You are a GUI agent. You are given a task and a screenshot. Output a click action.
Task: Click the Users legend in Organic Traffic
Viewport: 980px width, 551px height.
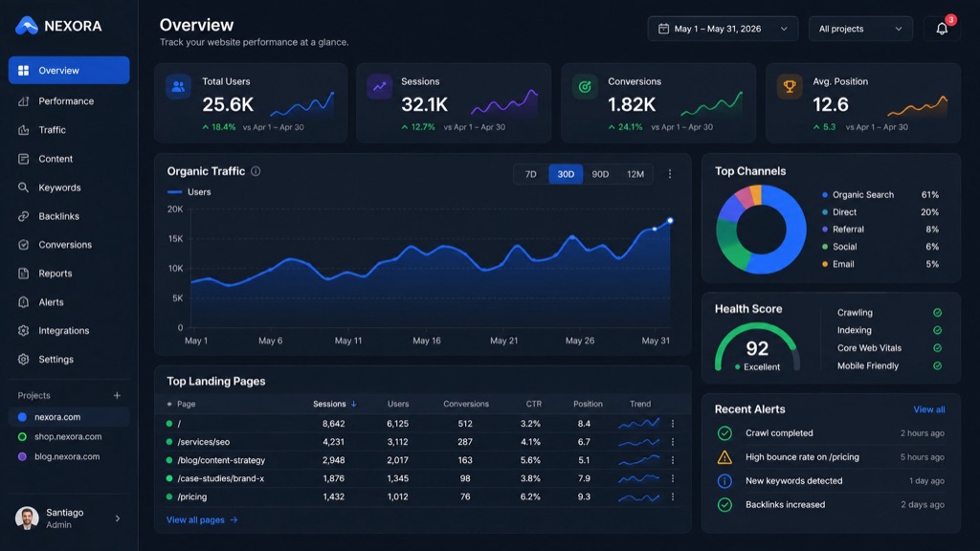click(x=189, y=191)
